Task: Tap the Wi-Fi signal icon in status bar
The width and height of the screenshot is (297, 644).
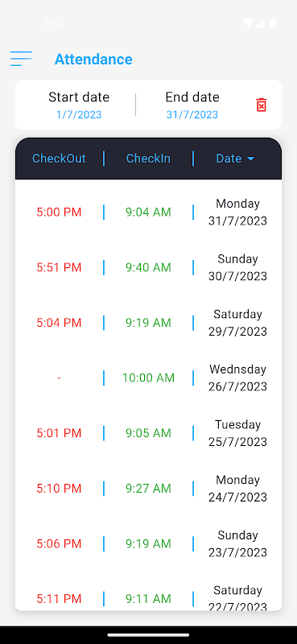Action: [x=248, y=23]
